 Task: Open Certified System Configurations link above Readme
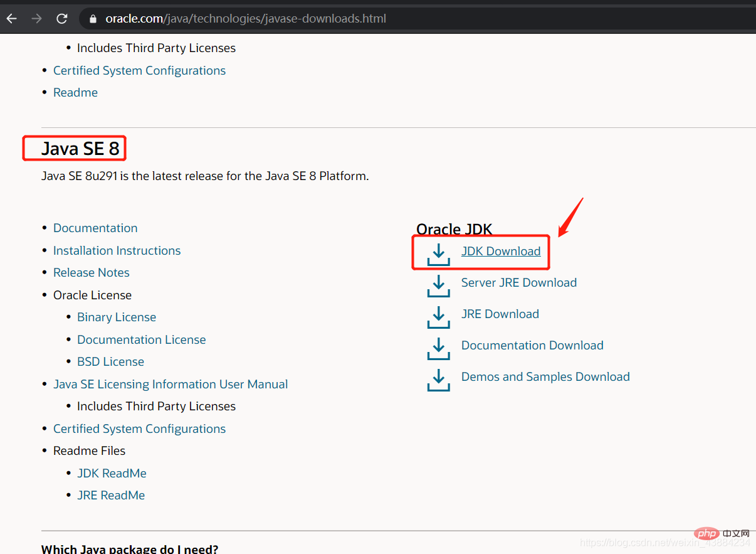[139, 70]
